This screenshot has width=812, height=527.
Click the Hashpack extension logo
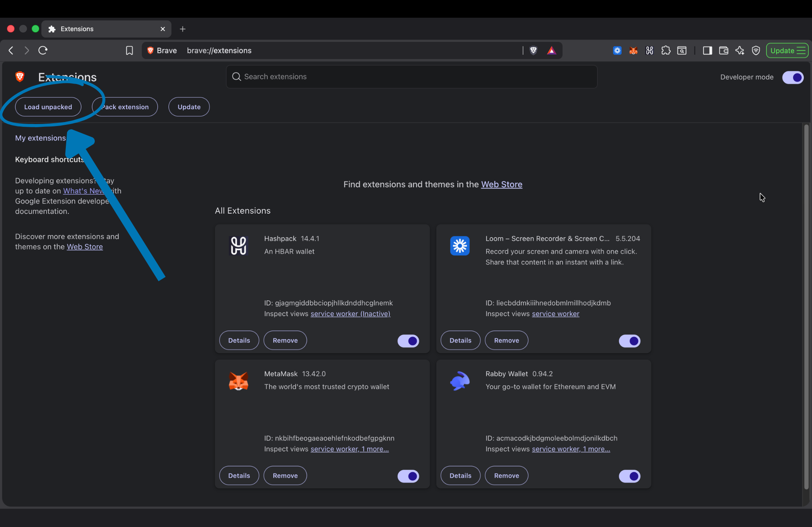(238, 246)
